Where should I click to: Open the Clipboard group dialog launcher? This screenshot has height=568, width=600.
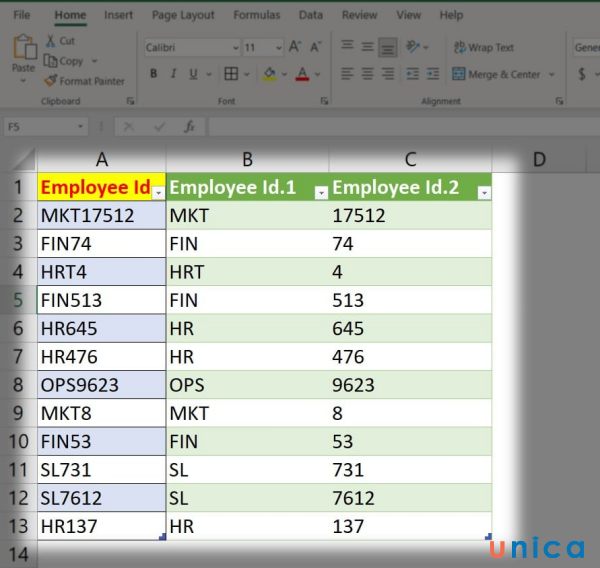tap(130, 101)
